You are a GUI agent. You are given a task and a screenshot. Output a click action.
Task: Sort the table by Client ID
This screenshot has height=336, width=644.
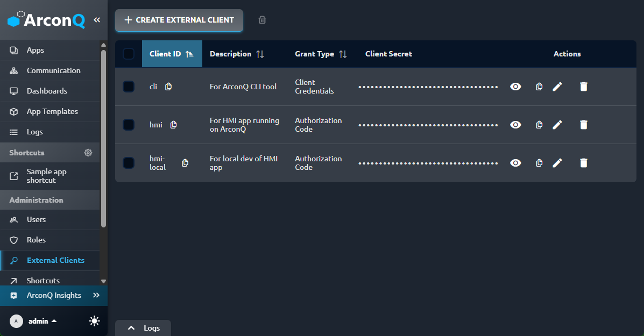click(x=172, y=54)
